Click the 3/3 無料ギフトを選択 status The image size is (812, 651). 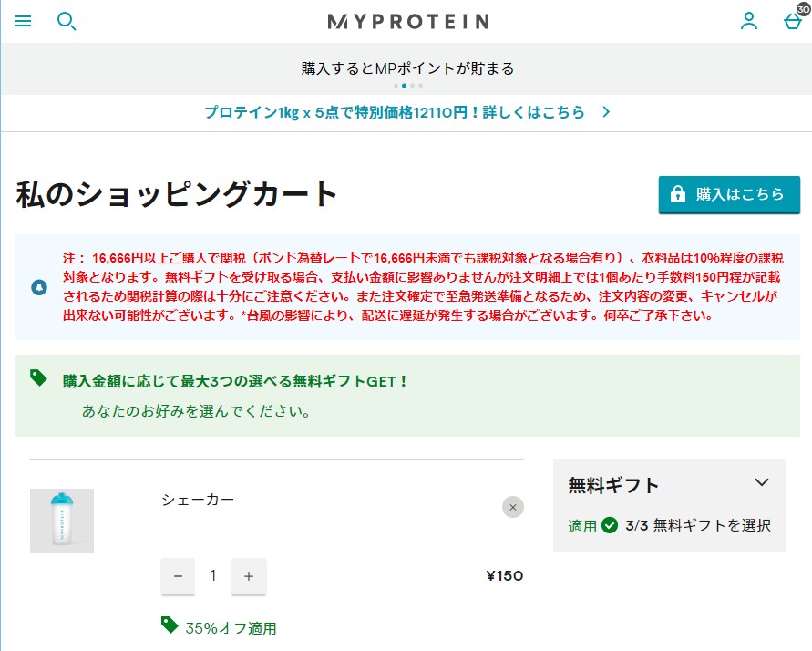click(698, 526)
